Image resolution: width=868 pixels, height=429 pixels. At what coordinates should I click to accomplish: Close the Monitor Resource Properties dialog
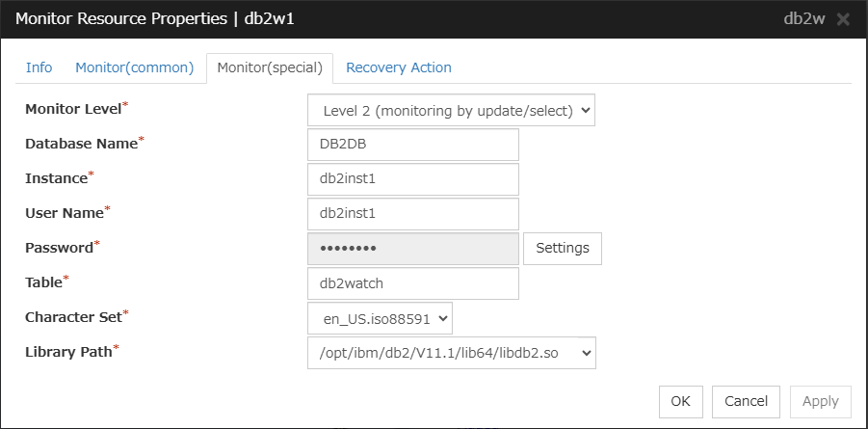(844, 20)
